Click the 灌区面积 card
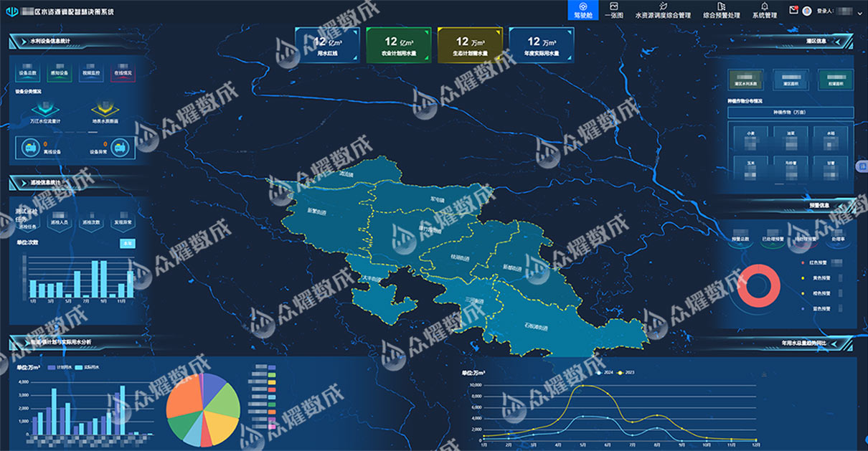 point(791,80)
